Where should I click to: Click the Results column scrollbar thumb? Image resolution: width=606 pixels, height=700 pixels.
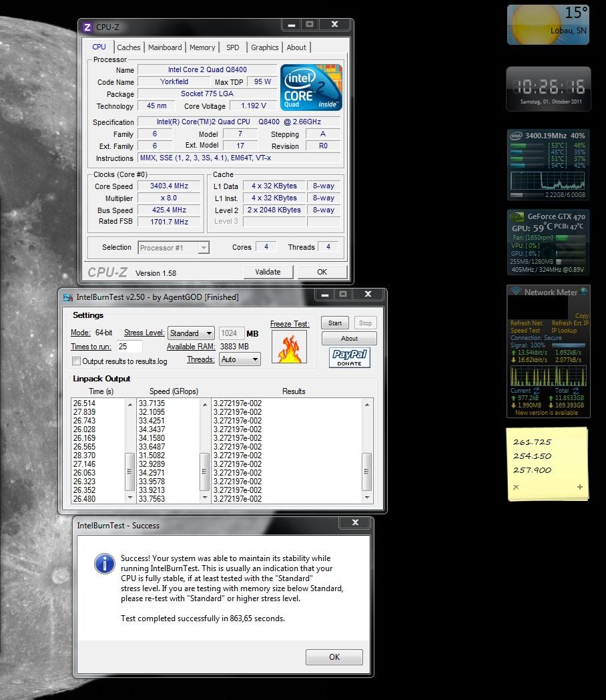366,472
